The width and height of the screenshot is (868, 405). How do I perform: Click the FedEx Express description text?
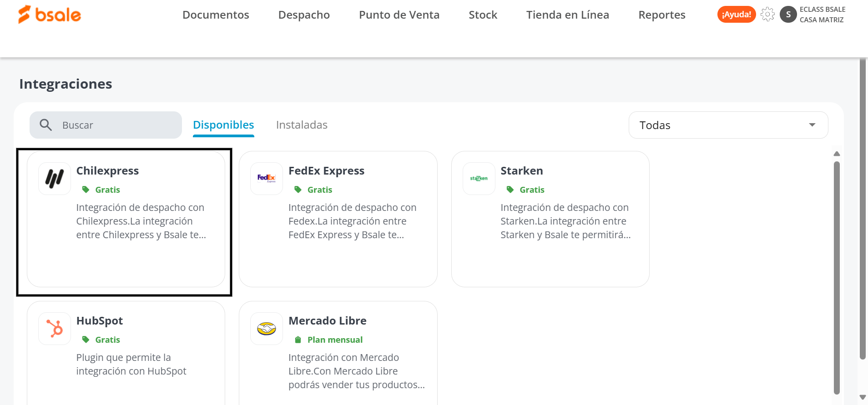[352, 221]
